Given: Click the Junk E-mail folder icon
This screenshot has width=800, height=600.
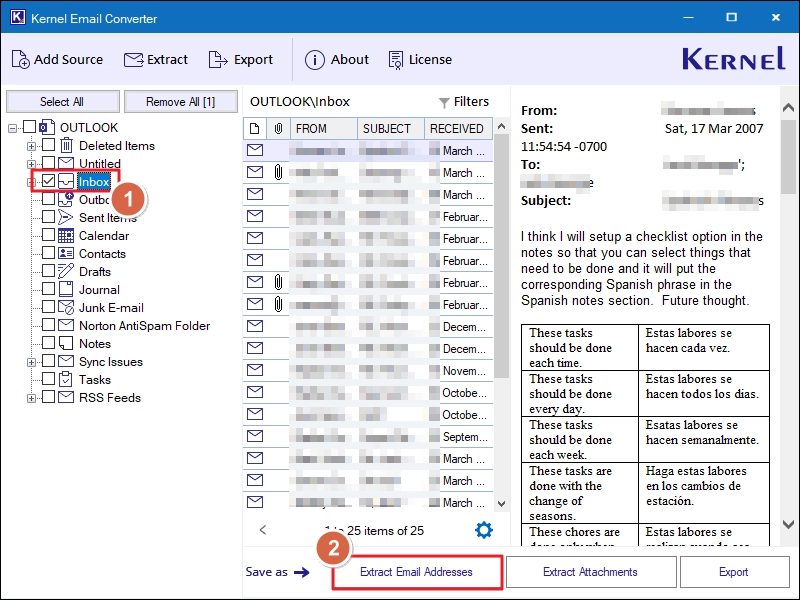Looking at the screenshot, I should click(x=66, y=307).
